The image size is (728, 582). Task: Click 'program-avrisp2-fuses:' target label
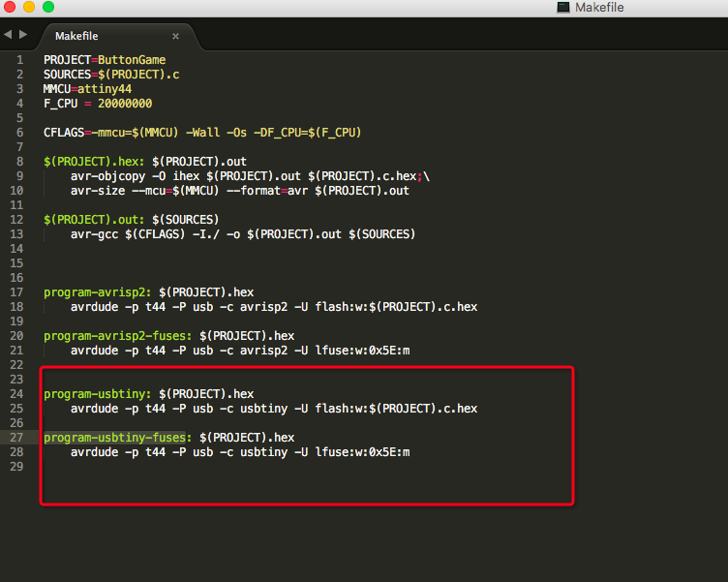117,336
